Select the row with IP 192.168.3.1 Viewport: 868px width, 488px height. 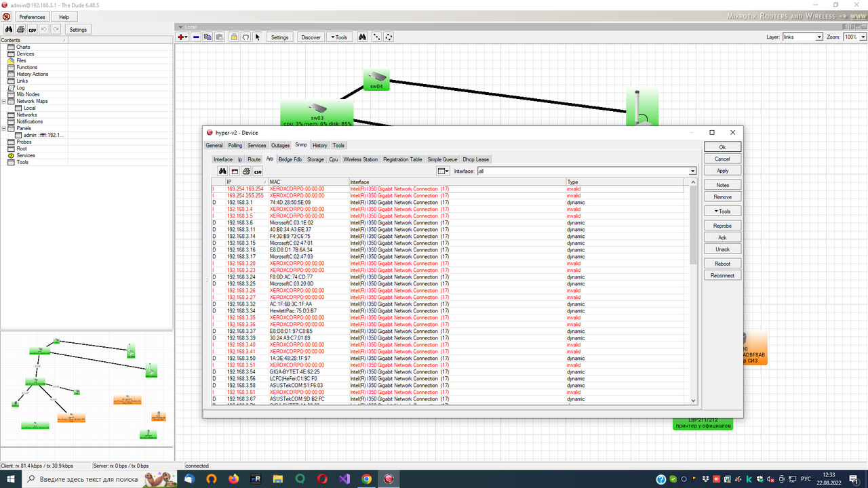pyautogui.click(x=448, y=203)
